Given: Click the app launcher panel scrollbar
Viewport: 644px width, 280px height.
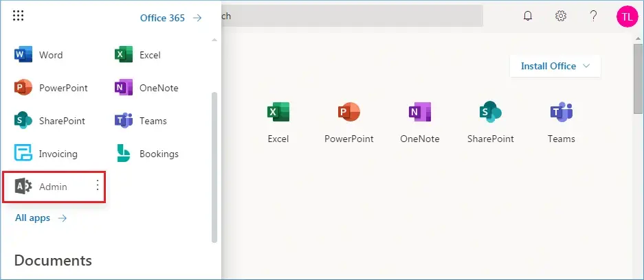Looking at the screenshot, I should click(214, 167).
